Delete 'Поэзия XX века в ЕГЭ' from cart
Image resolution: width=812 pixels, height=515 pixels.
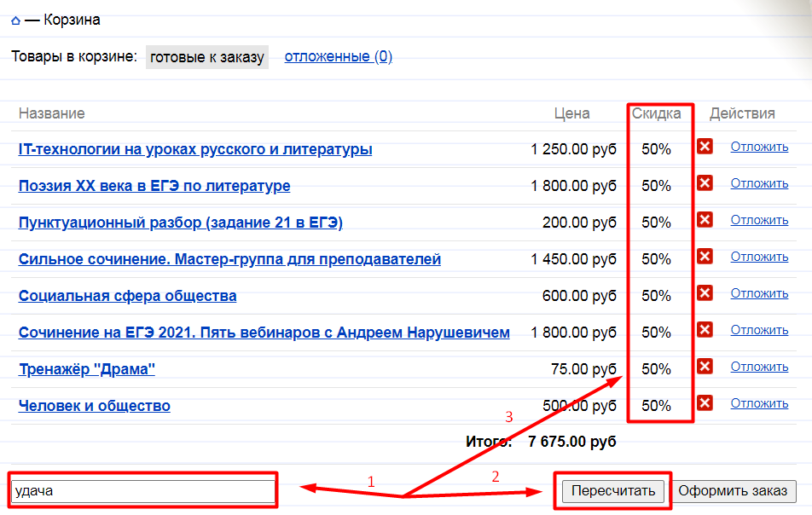coord(705,183)
